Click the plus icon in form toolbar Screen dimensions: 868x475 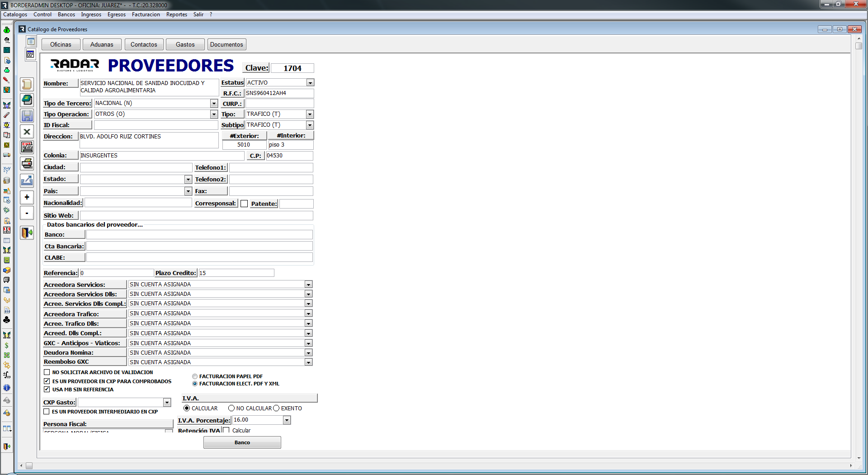point(27,197)
